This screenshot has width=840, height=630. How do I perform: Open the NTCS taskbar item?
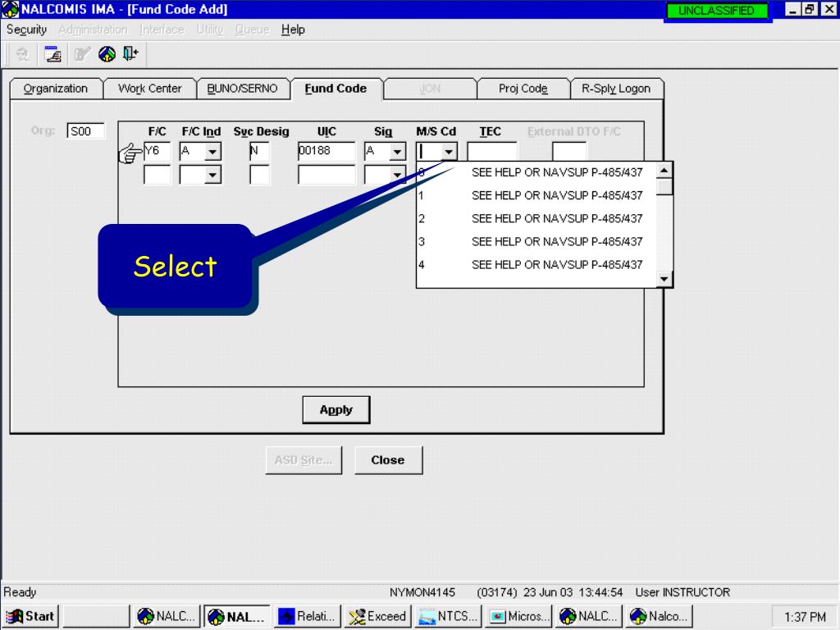[448, 617]
